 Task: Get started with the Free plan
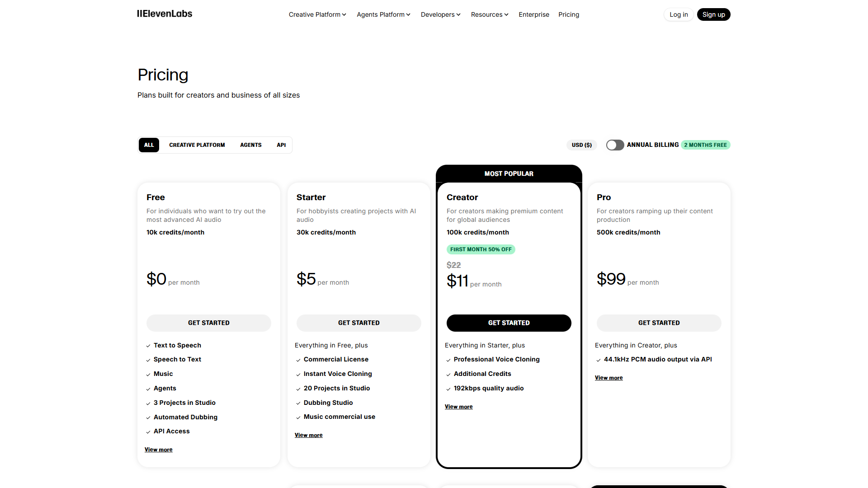click(x=208, y=323)
